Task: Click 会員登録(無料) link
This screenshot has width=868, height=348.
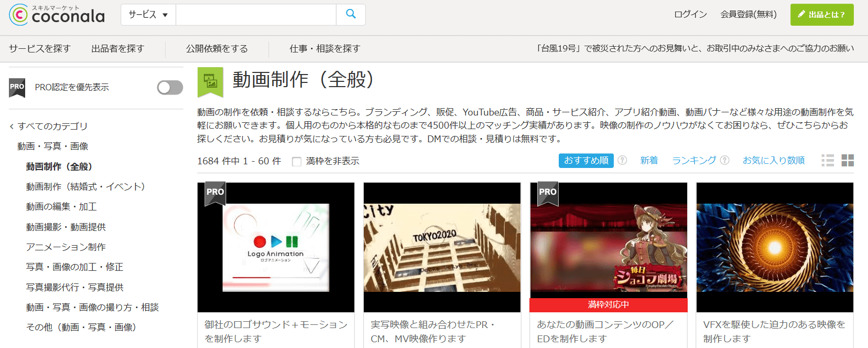Action: [x=748, y=15]
